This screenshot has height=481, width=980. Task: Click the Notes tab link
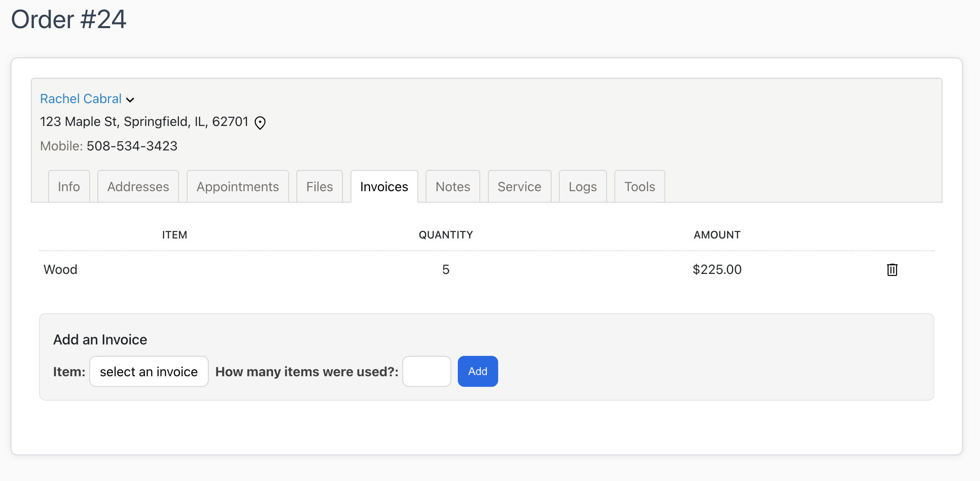pyautogui.click(x=453, y=186)
